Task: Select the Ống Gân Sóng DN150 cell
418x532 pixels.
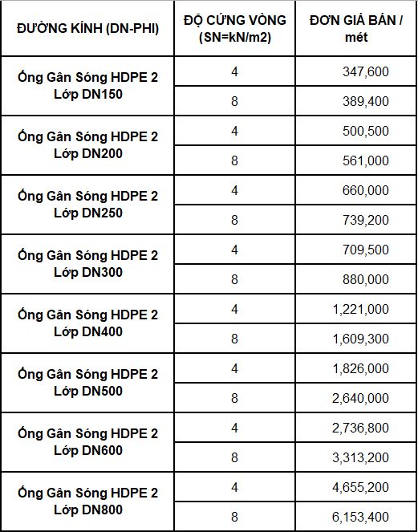Action: coord(87,86)
